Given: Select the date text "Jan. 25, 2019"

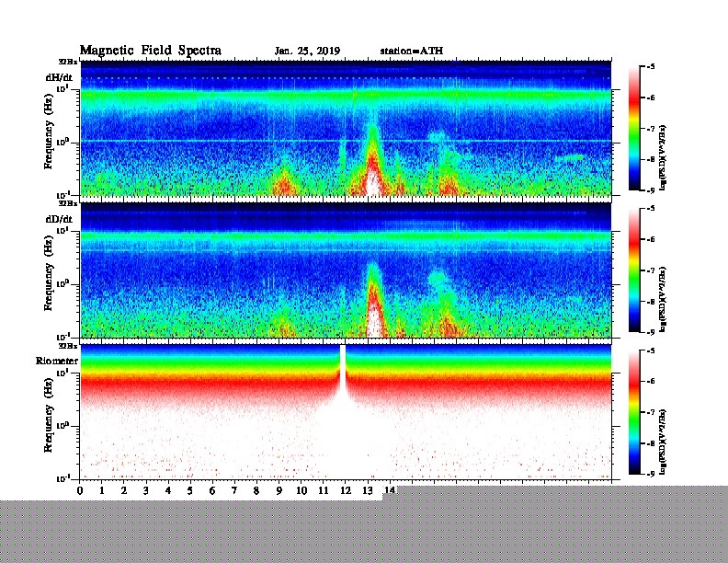Looking at the screenshot, I should click(x=307, y=52).
